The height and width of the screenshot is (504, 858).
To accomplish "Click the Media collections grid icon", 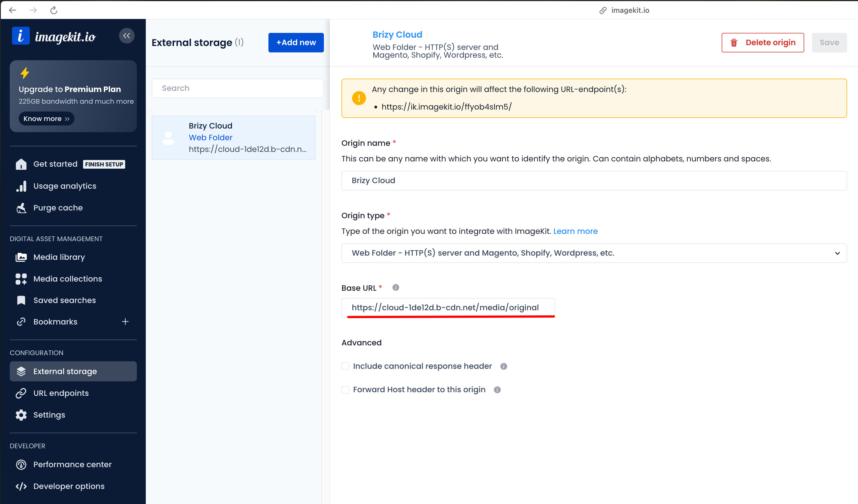I will pos(21,279).
